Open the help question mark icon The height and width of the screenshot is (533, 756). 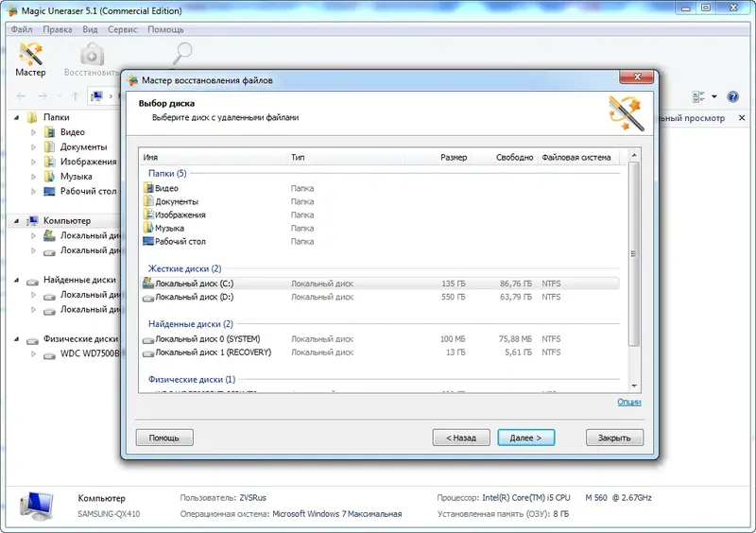732,97
